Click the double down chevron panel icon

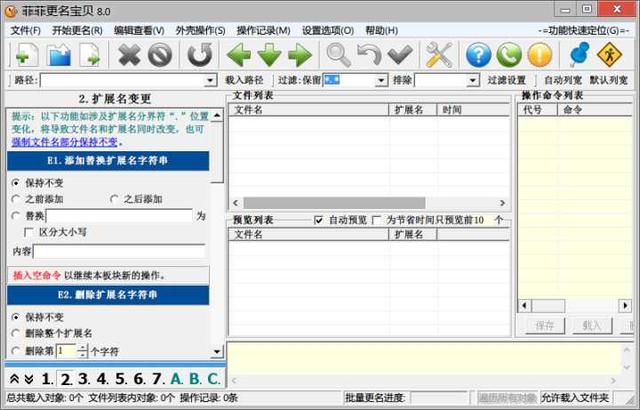pos(29,379)
